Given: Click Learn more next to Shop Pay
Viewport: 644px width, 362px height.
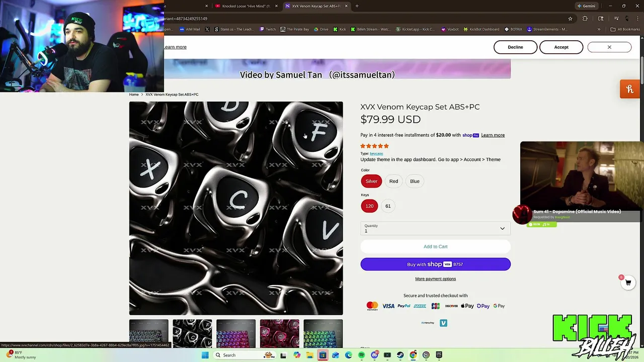Looking at the screenshot, I should [493, 135].
